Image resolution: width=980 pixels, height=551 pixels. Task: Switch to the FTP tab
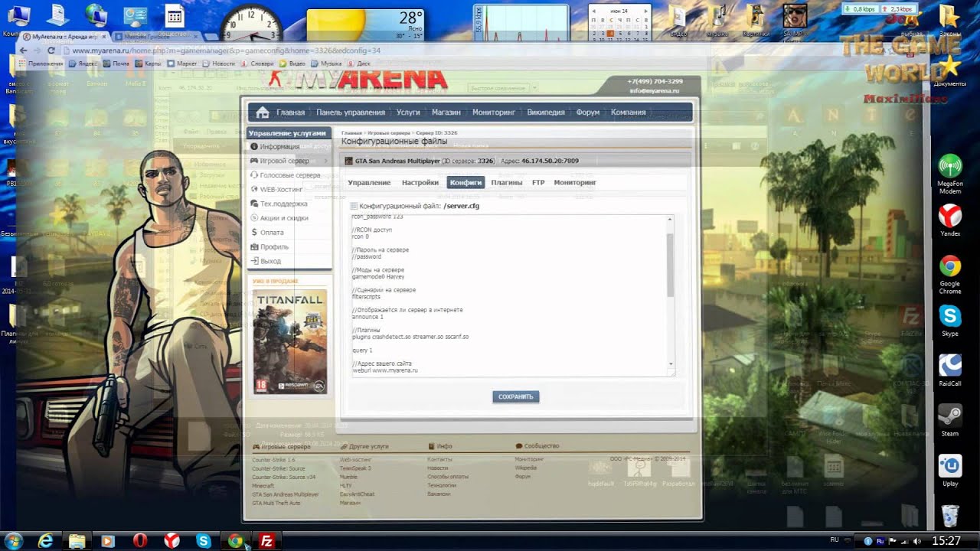(x=538, y=183)
